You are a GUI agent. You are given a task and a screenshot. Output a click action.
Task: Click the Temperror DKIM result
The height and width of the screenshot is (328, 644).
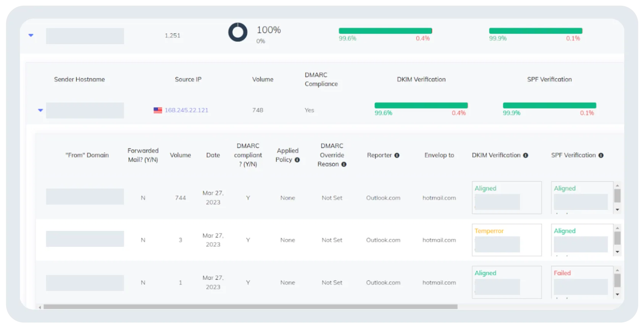(489, 231)
